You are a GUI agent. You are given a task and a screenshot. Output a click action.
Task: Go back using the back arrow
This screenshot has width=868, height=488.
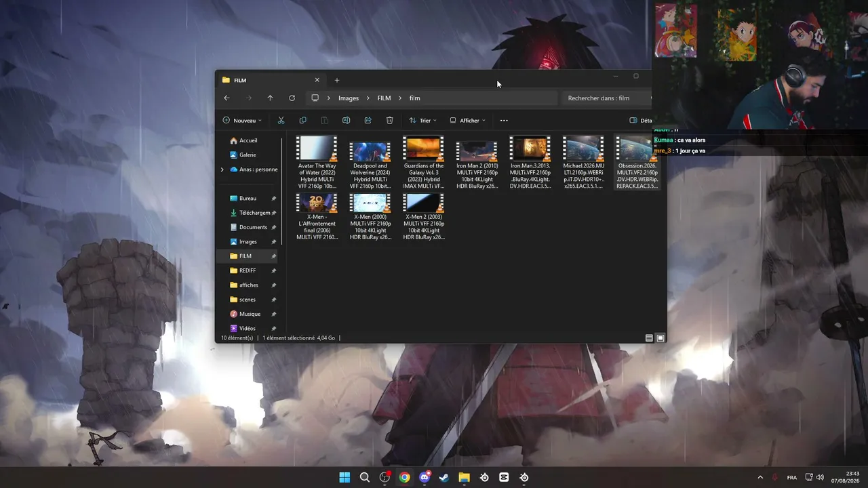(x=226, y=98)
